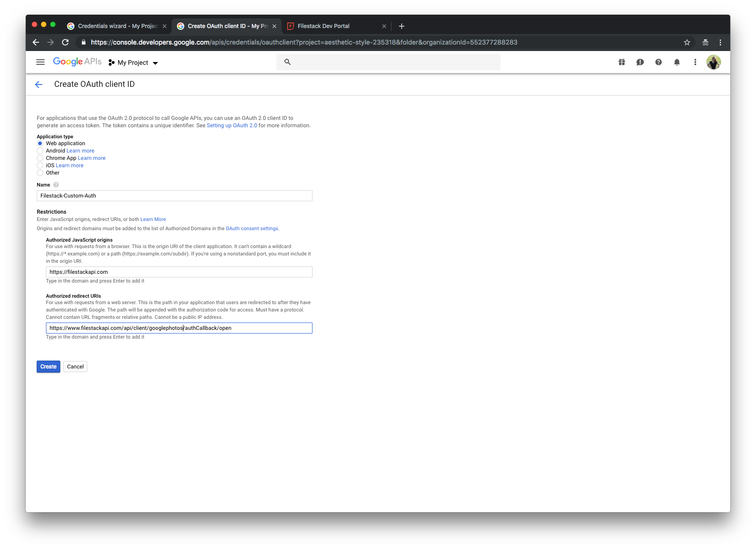This screenshot has height=549, width=756.
Task: Open the gift free trial icon
Action: pyautogui.click(x=622, y=62)
